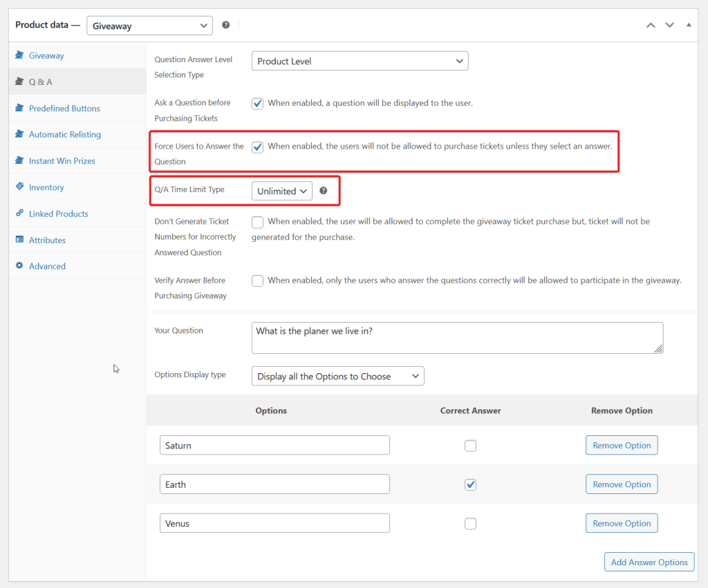
Task: Go to the Instant Win Prizes tab
Action: 62,161
